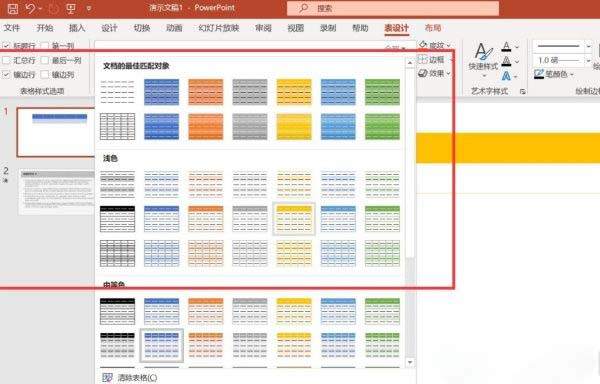Check the 镶边列 checkbox
The height and width of the screenshot is (384, 600).
click(x=45, y=75)
